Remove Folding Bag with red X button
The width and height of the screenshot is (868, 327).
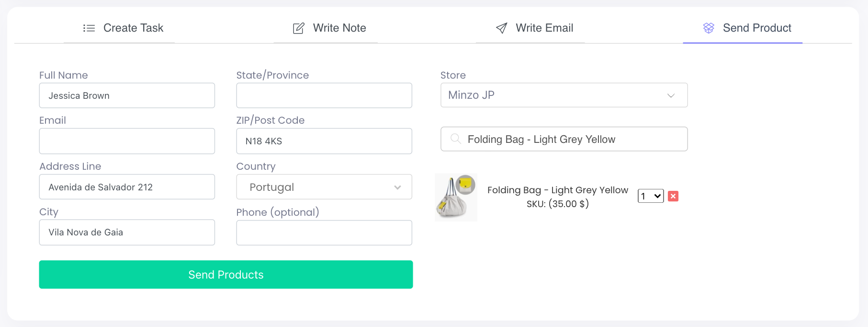(x=673, y=196)
